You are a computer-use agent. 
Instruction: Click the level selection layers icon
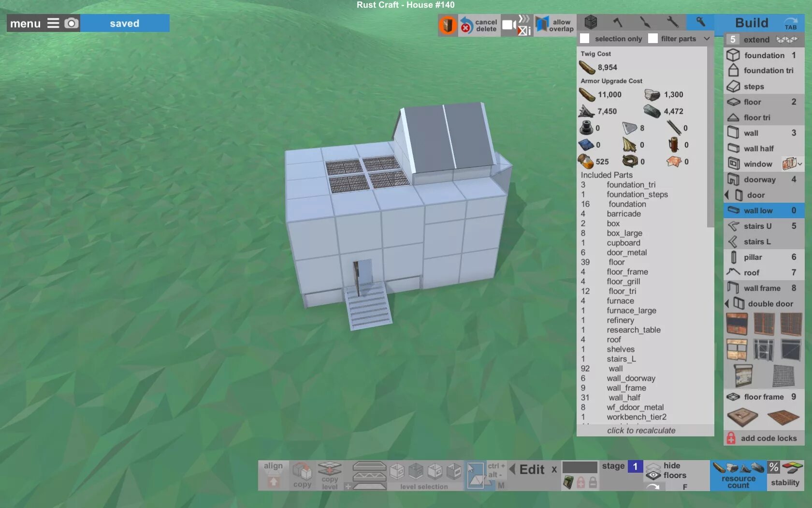click(x=369, y=476)
